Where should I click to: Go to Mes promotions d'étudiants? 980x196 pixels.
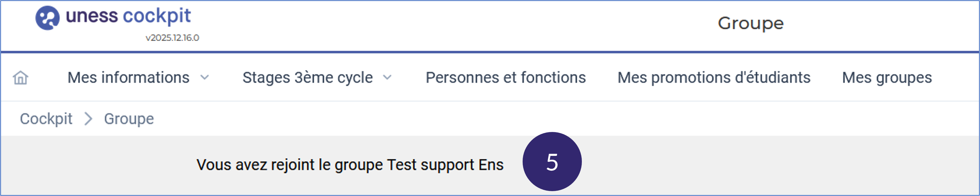coord(714,78)
